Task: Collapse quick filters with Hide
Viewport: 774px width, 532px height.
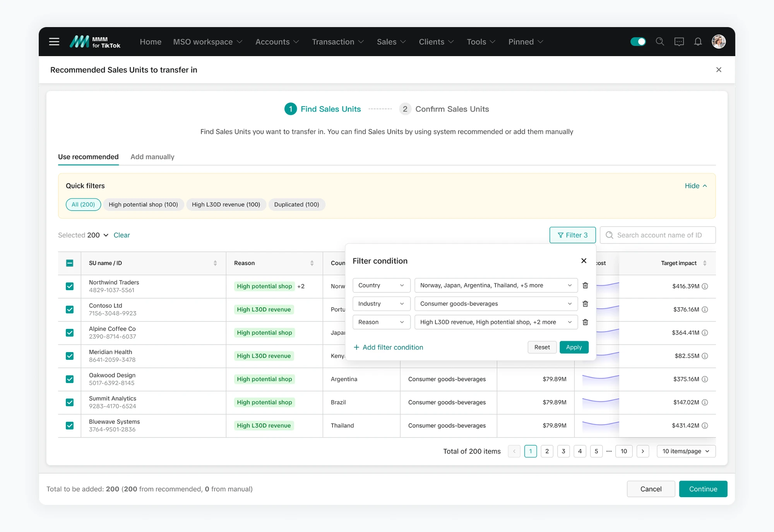Action: [696, 186]
